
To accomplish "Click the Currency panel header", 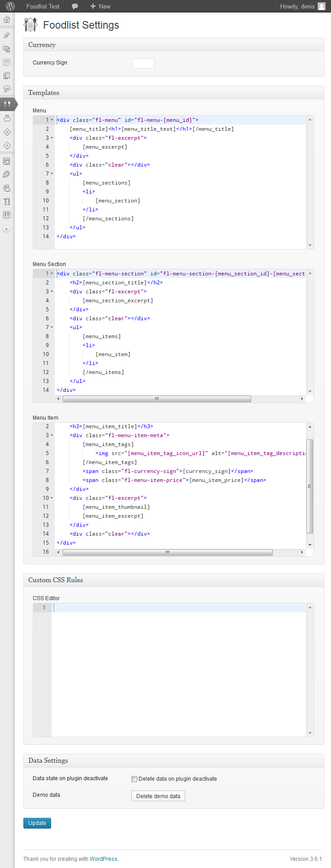I will pyautogui.click(x=174, y=45).
